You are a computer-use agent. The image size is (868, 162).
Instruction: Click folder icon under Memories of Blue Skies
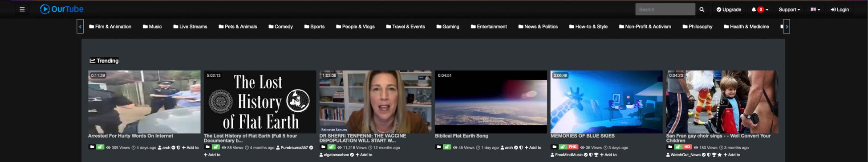555,147
